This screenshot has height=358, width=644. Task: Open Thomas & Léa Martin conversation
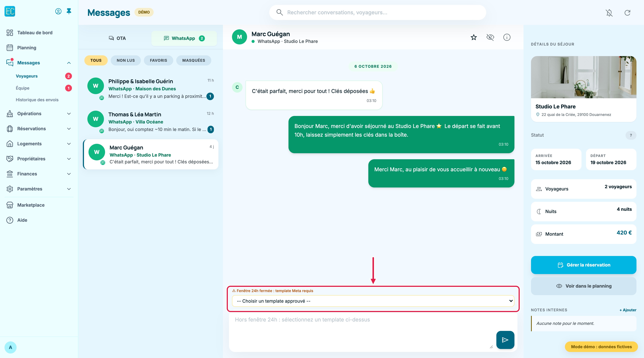(x=150, y=122)
